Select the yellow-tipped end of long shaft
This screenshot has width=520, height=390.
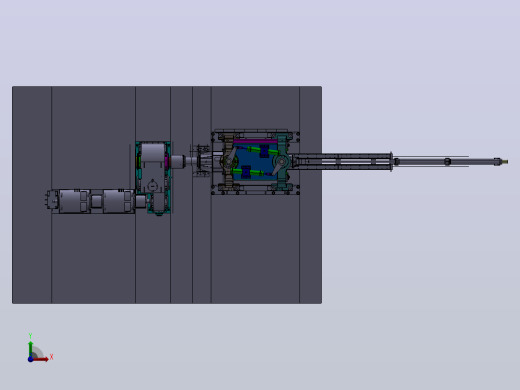pos(506,162)
